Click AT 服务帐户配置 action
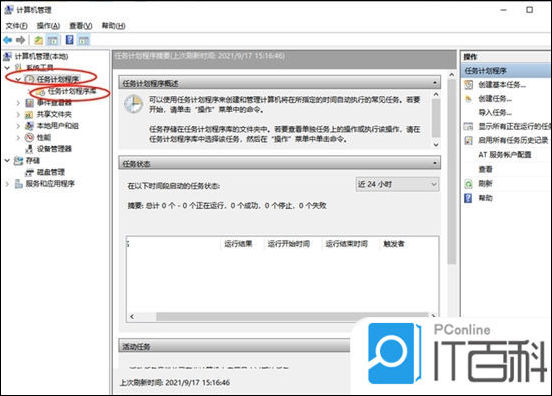This screenshot has width=552, height=396. click(504, 155)
